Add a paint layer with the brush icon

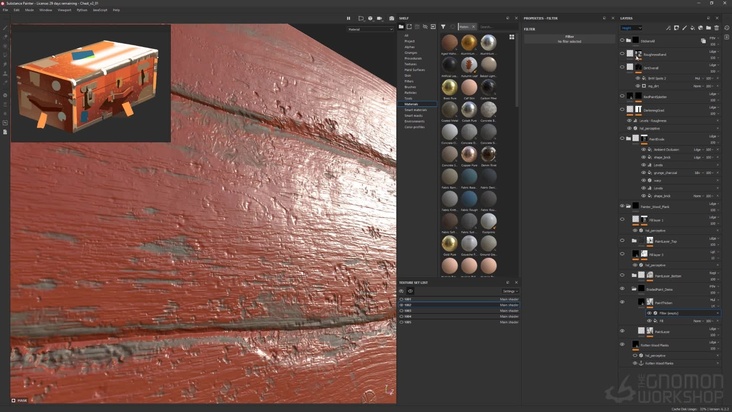[x=684, y=28]
